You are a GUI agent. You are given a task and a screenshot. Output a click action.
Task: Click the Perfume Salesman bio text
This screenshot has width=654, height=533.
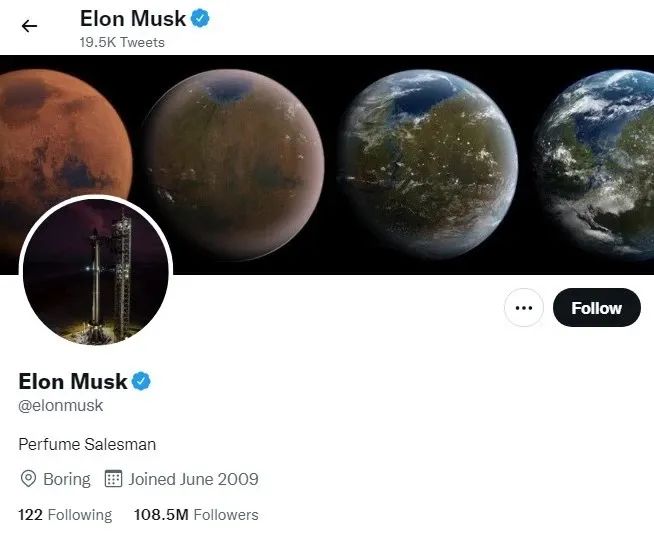tap(87, 444)
